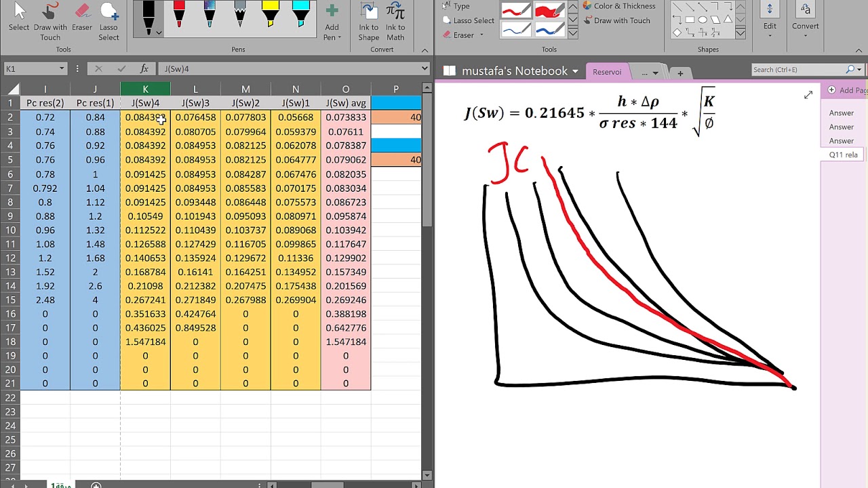Pick the gray pencil in Pens gallery
Image resolution: width=868 pixels, height=488 pixels.
click(x=240, y=15)
